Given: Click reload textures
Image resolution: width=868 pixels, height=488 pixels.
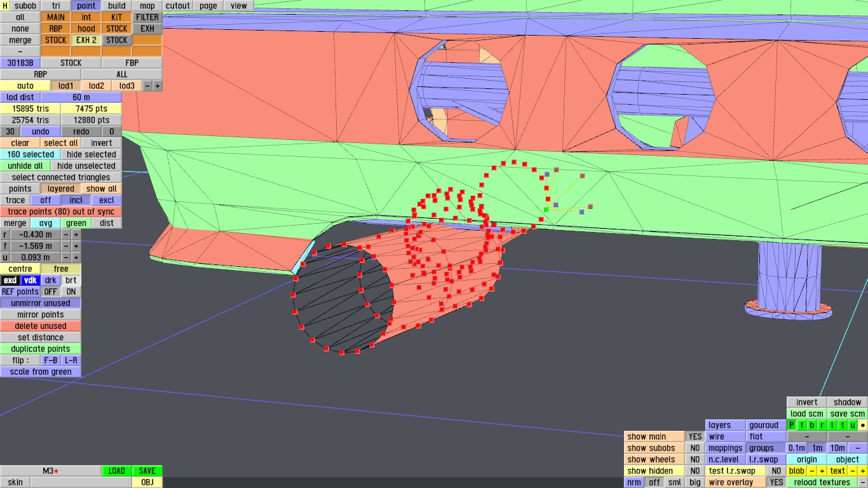Looking at the screenshot, I should pyautogui.click(x=822, y=482).
